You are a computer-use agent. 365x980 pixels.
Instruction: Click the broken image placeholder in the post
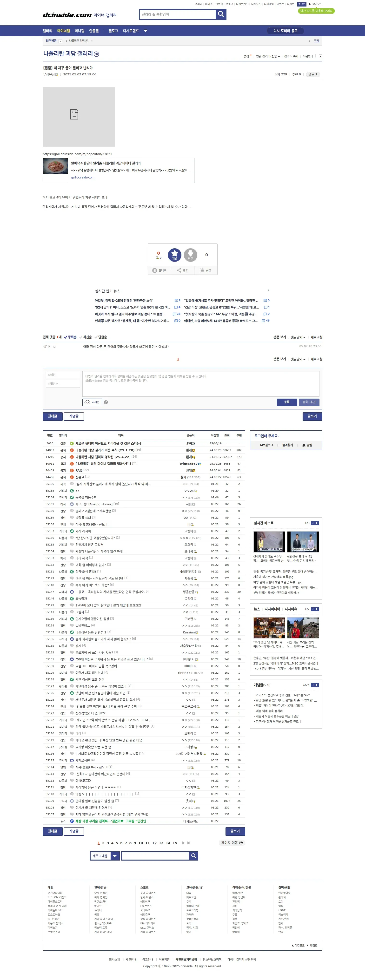point(79,117)
